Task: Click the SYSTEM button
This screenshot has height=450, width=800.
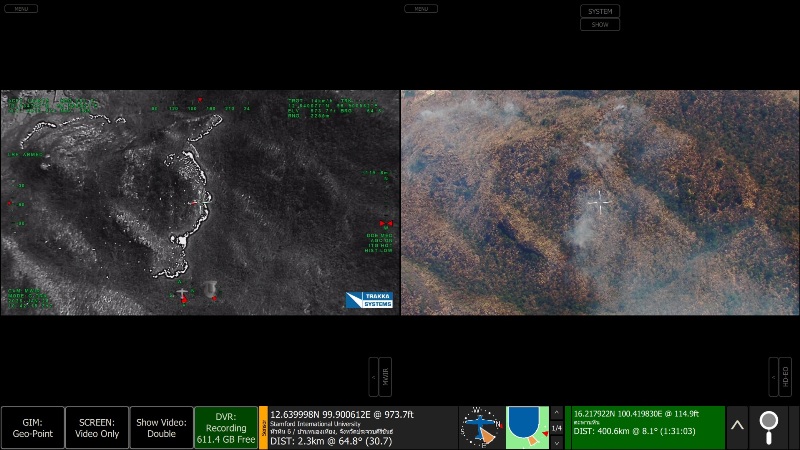Action: pos(600,11)
